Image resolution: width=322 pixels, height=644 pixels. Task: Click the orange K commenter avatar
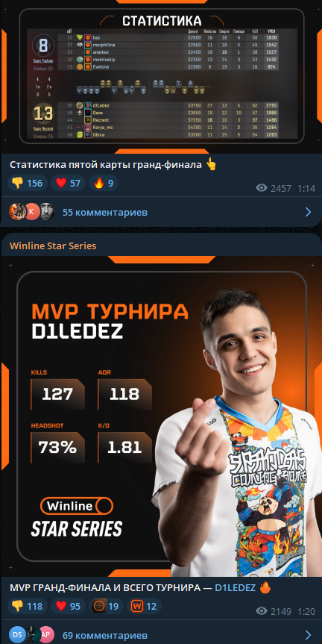[31, 211]
